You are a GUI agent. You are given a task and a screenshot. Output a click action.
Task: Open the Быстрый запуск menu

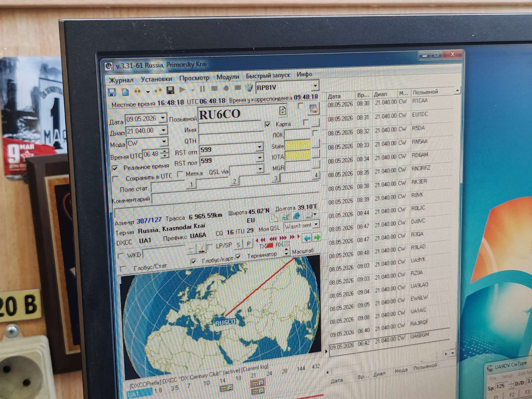coord(268,75)
